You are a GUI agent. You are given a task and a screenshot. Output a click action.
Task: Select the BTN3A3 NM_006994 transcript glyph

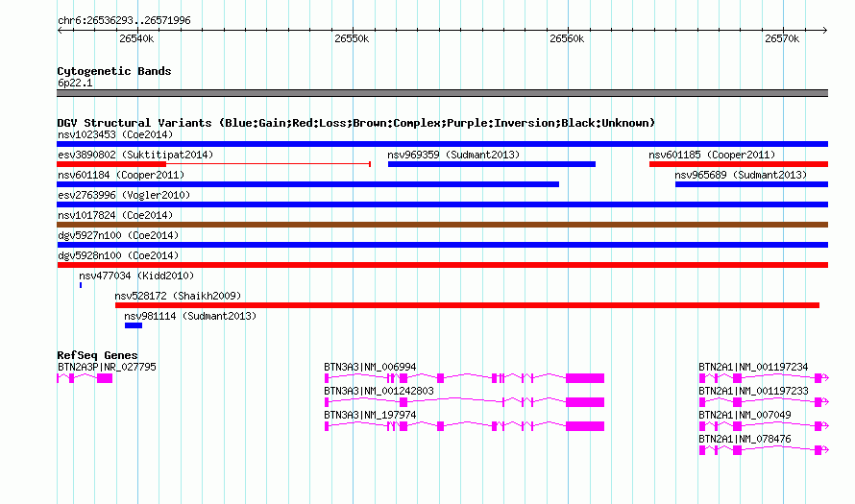click(464, 378)
